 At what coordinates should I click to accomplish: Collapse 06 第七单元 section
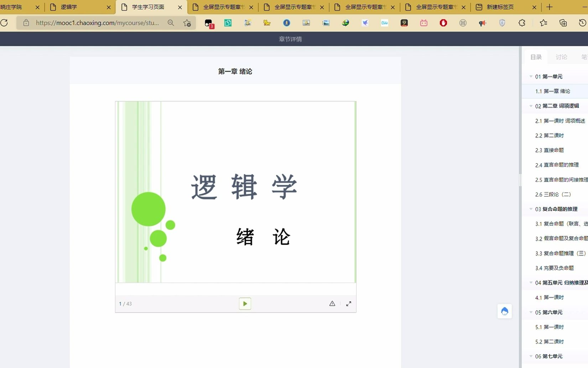(531, 356)
